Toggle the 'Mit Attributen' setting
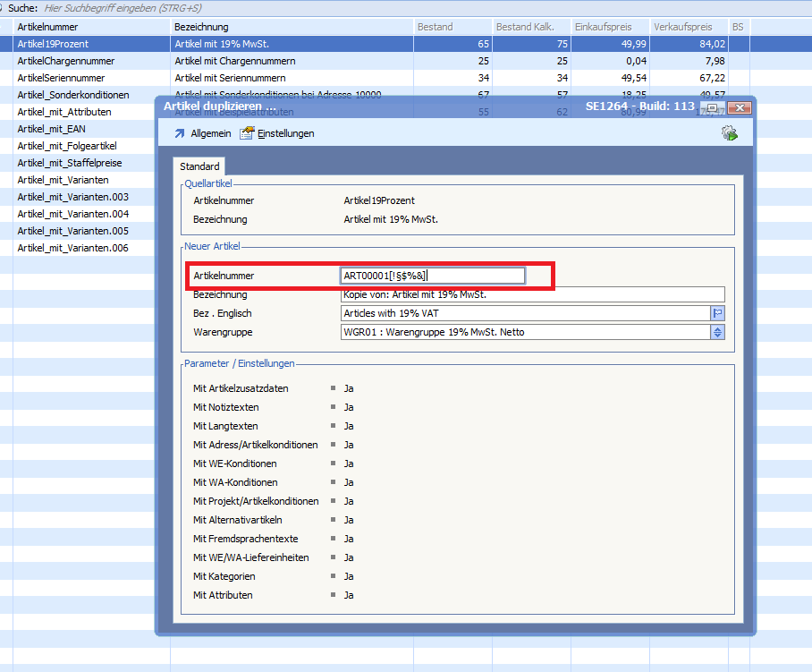 (x=349, y=595)
